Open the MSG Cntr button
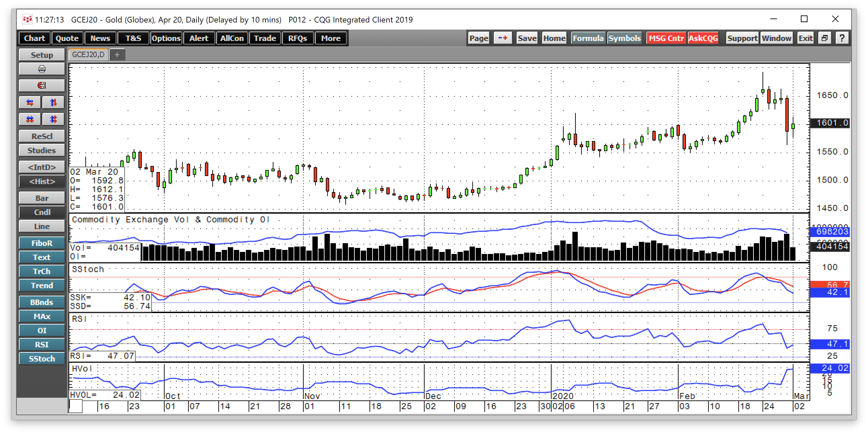 [666, 38]
